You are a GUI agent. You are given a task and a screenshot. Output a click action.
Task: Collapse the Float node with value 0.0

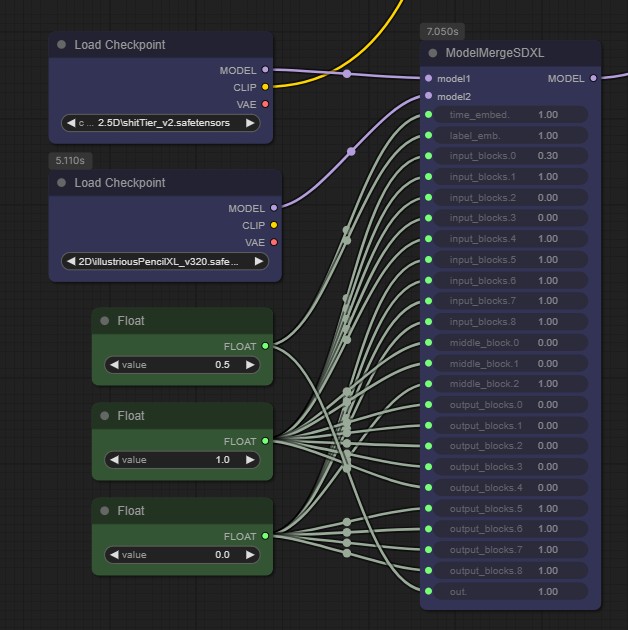pos(104,511)
